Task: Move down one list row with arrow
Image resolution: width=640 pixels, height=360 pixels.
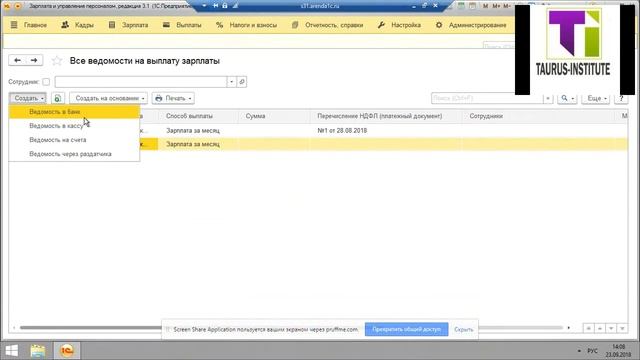Action: tap(611, 328)
